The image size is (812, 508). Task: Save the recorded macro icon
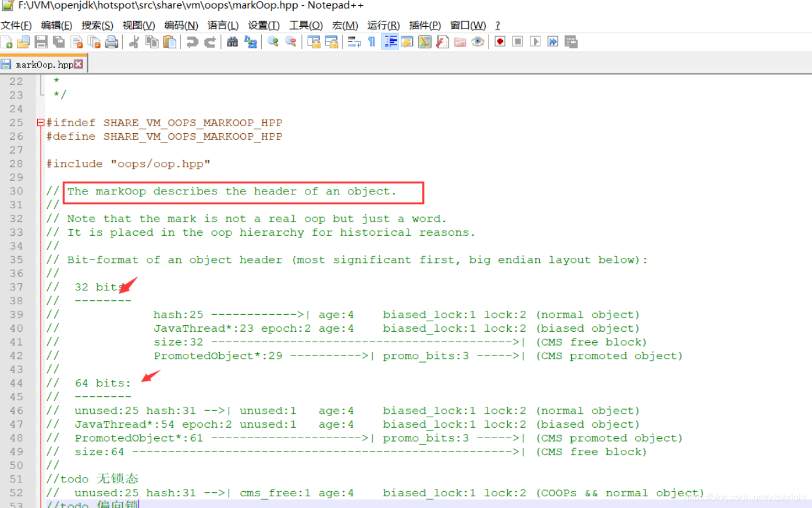point(571,42)
